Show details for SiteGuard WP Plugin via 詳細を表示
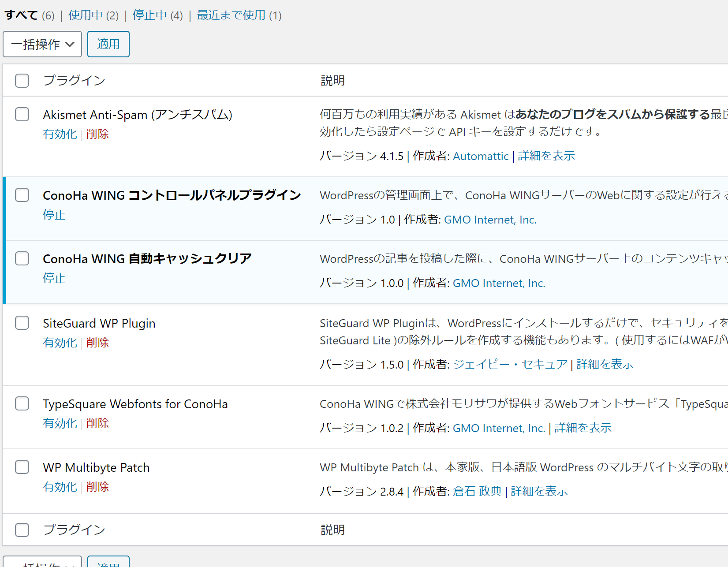Screen dimensions: 728x567 tap(605, 365)
